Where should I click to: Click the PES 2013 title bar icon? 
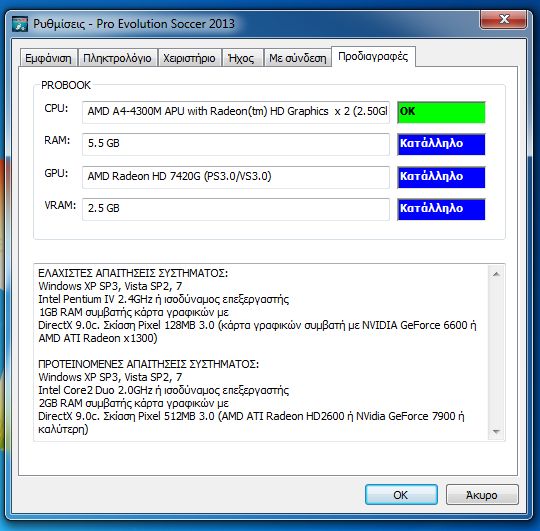[20, 24]
